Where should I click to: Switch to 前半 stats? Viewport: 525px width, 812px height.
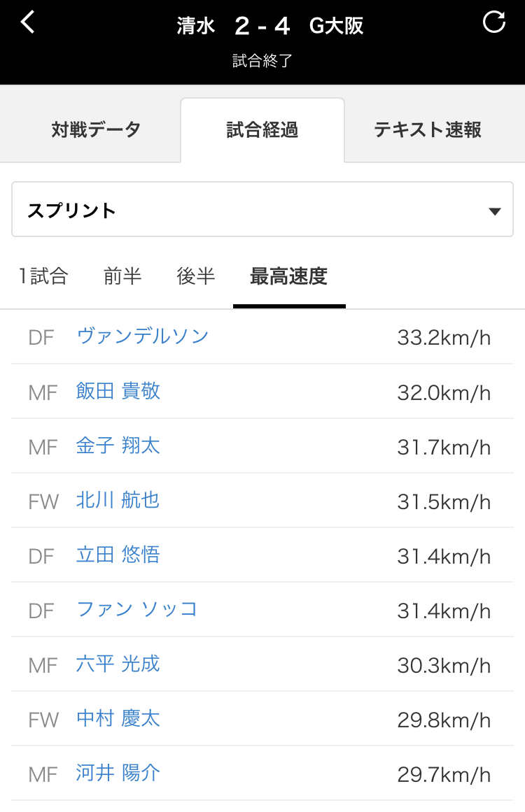coord(122,277)
